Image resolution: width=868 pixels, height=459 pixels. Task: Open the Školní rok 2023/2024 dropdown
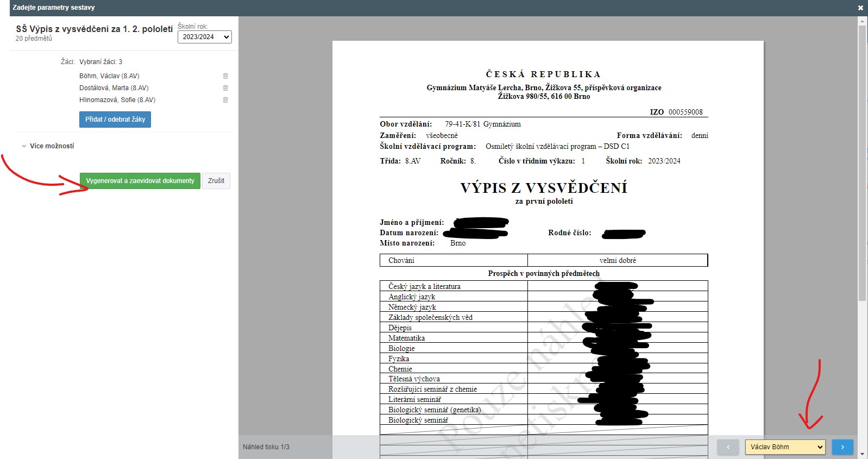coord(204,37)
